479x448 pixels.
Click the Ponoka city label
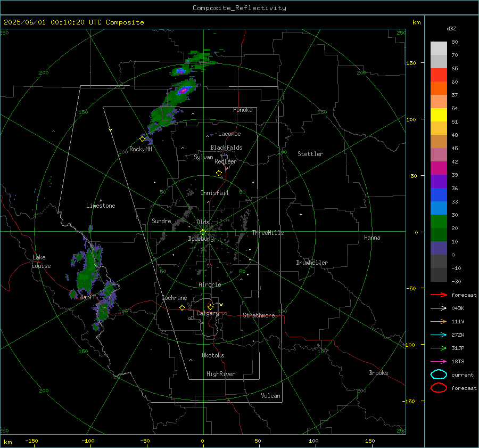coord(243,110)
